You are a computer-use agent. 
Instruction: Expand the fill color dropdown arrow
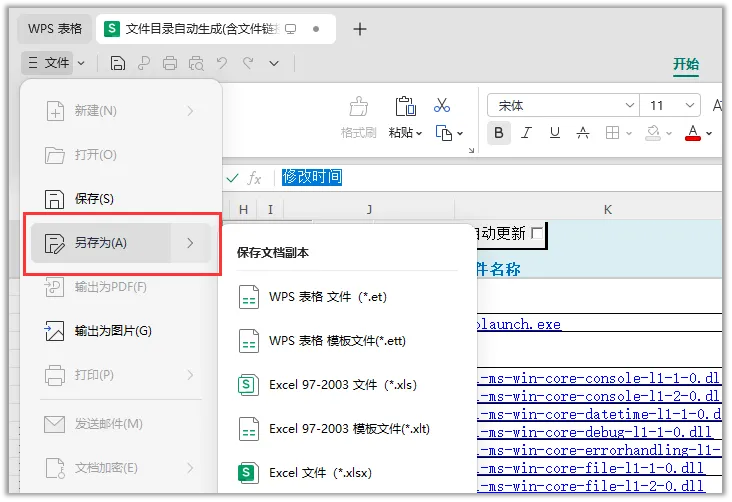click(669, 134)
